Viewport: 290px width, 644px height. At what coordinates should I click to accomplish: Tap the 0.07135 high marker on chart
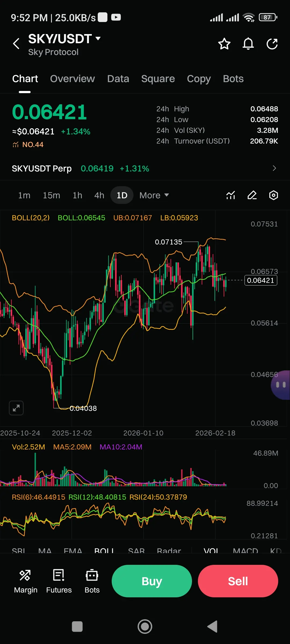(169, 242)
